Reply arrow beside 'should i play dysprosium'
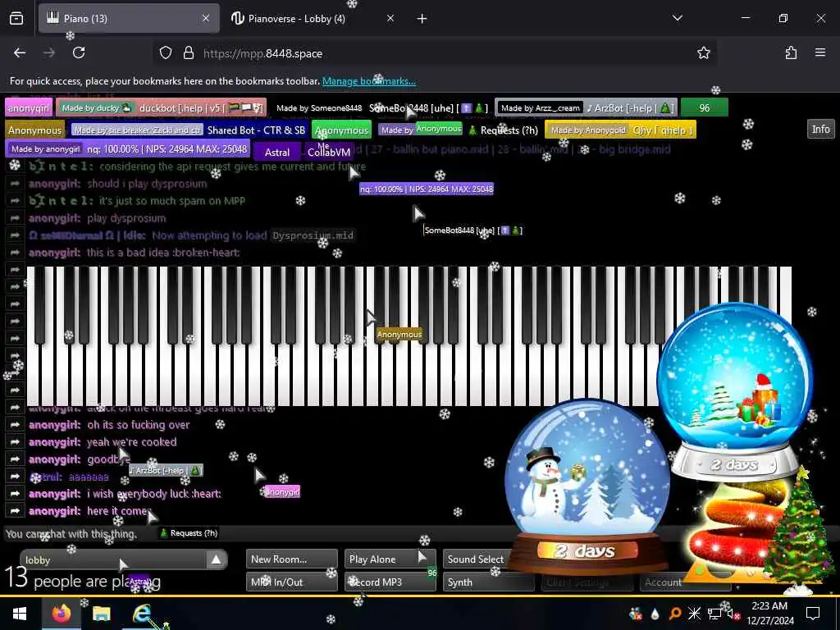 click(x=15, y=184)
